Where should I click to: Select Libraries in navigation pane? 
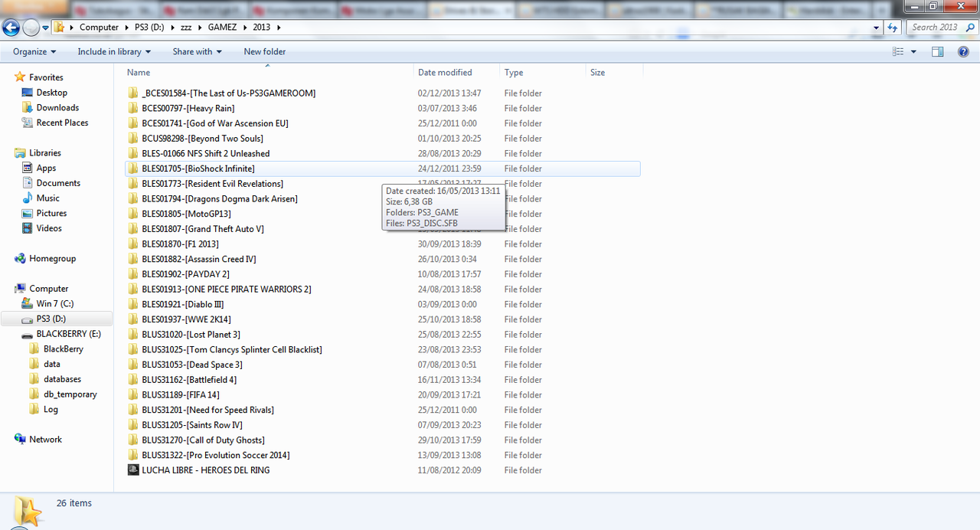tap(44, 153)
